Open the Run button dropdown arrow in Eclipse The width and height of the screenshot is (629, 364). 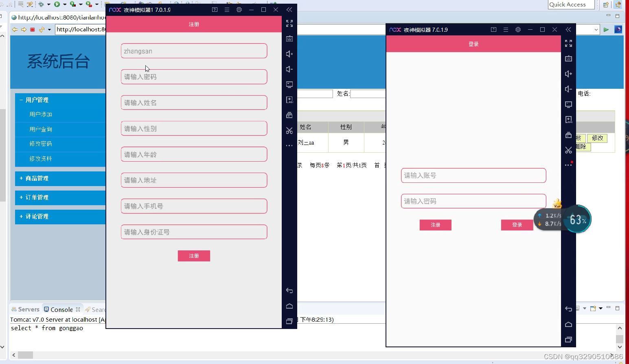(65, 4)
